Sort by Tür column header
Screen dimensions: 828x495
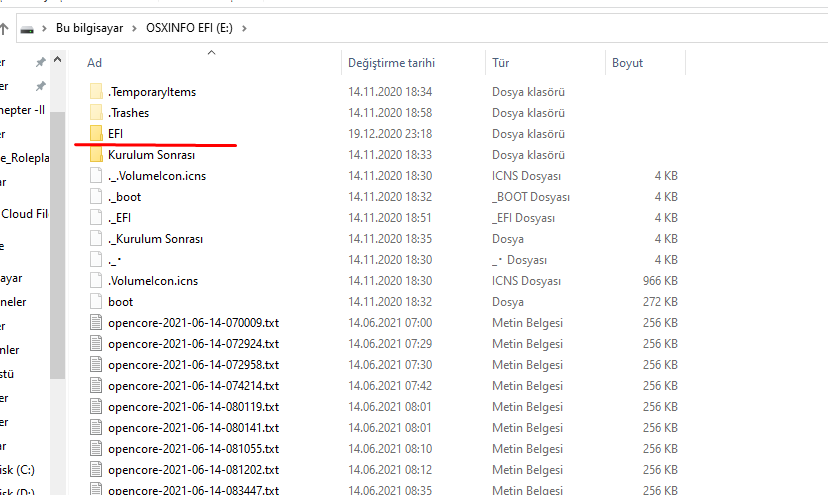point(500,63)
